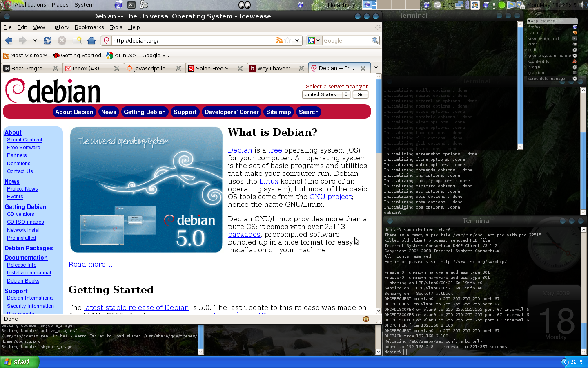588x368 pixels.
Task: Click into the URL address field
Action: (192, 40)
